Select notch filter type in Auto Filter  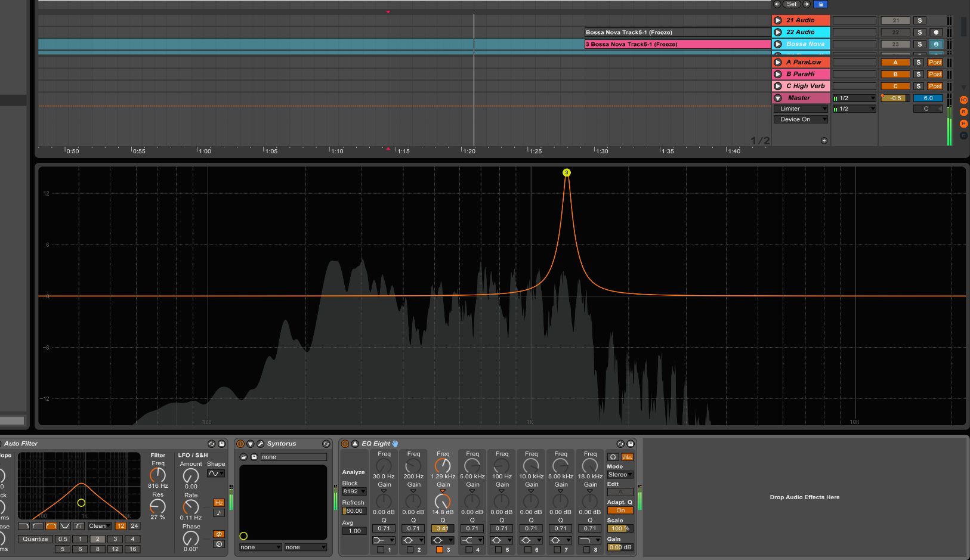click(x=65, y=526)
